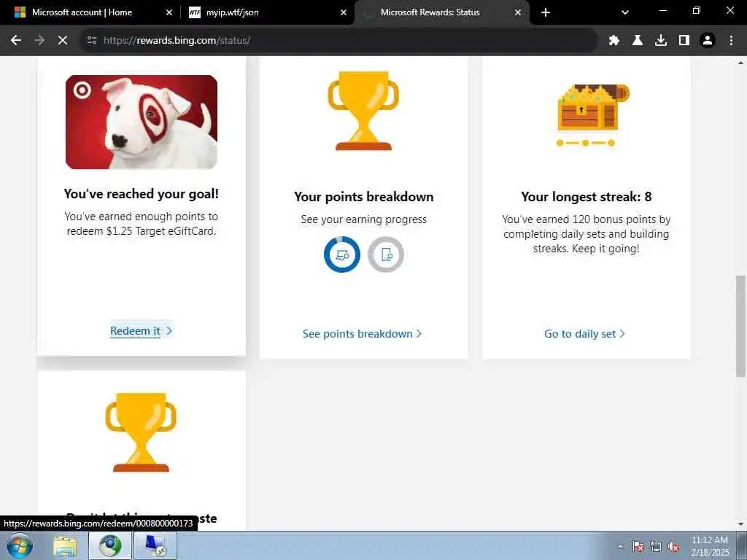Click the Chrome browser taskbar icon
Image resolution: width=747 pixels, height=560 pixels.
coord(110,545)
